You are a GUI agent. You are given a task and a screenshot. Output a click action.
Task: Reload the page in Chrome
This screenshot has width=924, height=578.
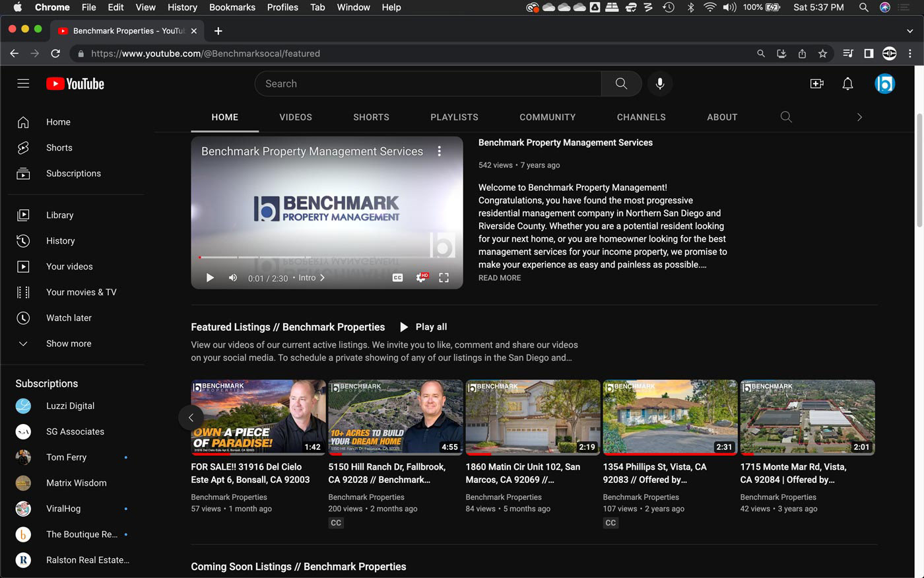point(55,54)
